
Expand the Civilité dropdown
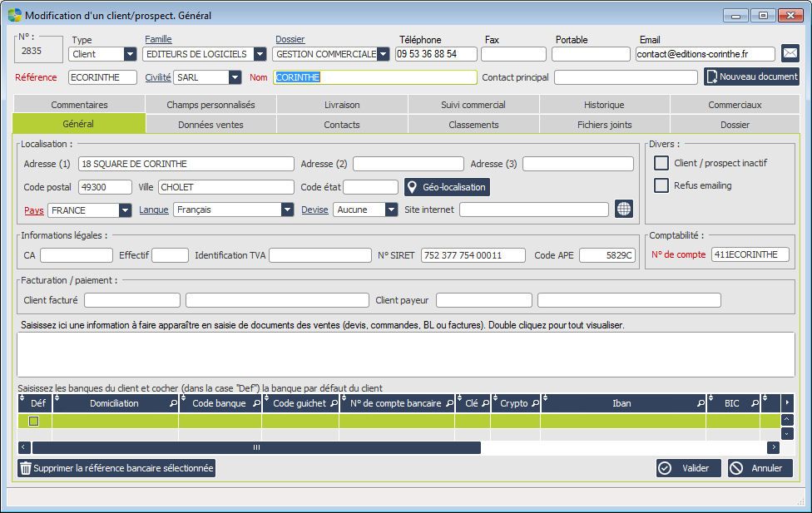point(235,77)
